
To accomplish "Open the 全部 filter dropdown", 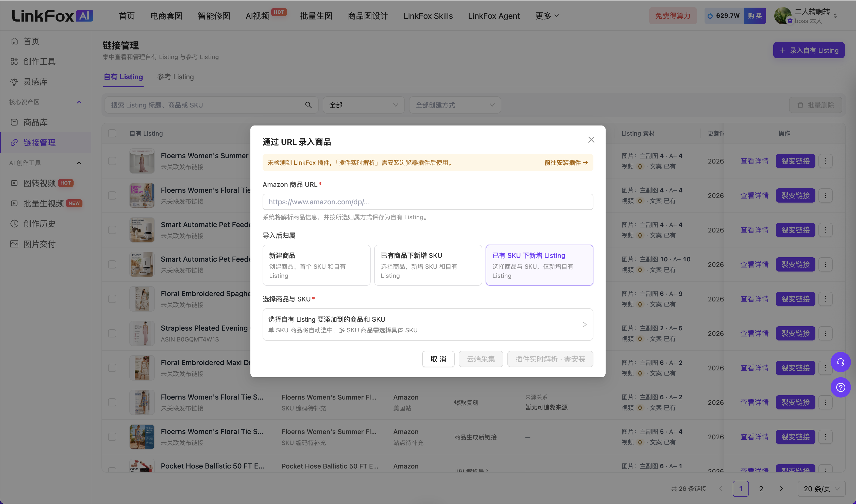I will coord(363,105).
